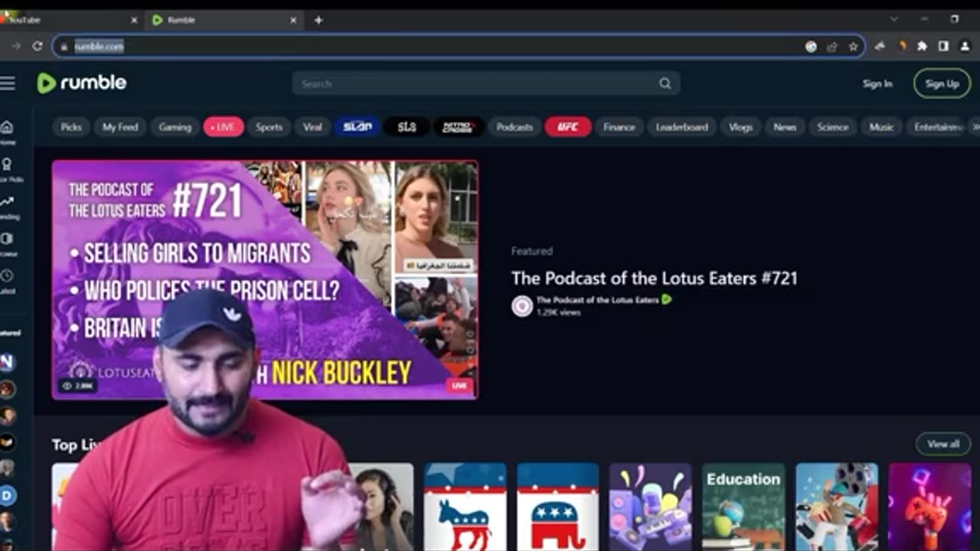Click the Google icon in the address bar
Image resolution: width=980 pixels, height=551 pixels.
click(x=811, y=47)
